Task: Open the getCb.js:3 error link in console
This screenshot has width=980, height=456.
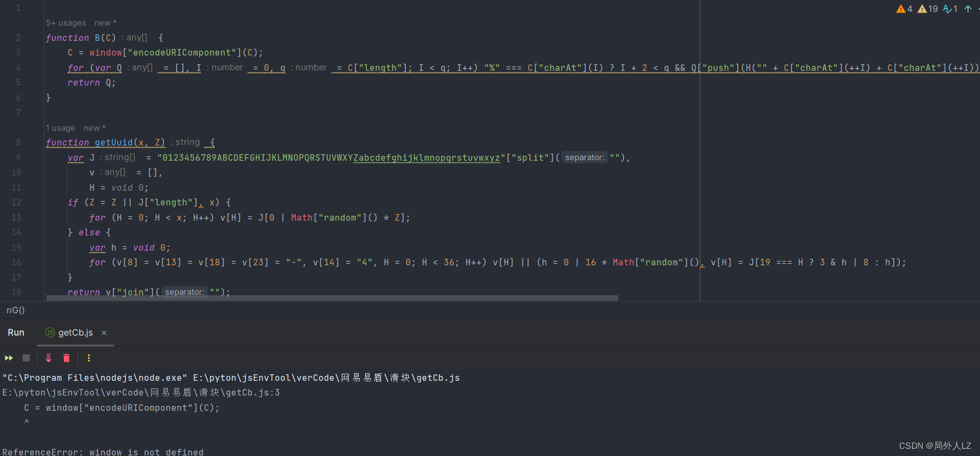Action: pos(141,392)
